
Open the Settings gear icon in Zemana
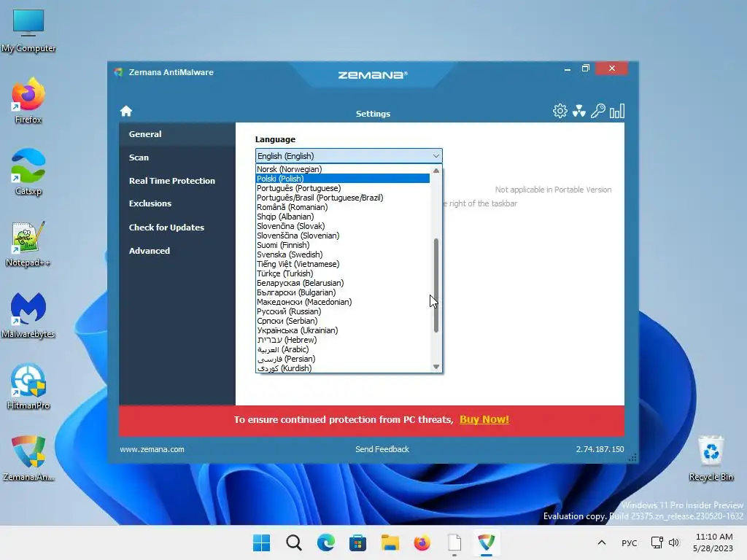(560, 111)
